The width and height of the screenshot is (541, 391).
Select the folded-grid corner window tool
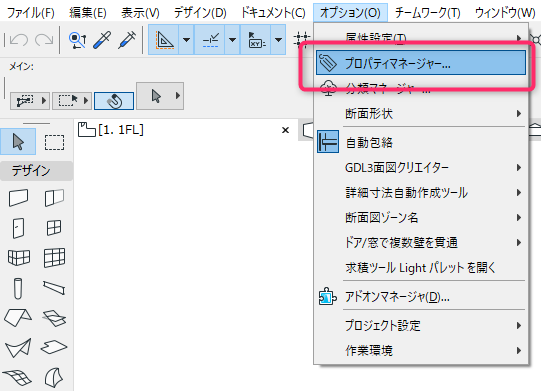click(19, 258)
